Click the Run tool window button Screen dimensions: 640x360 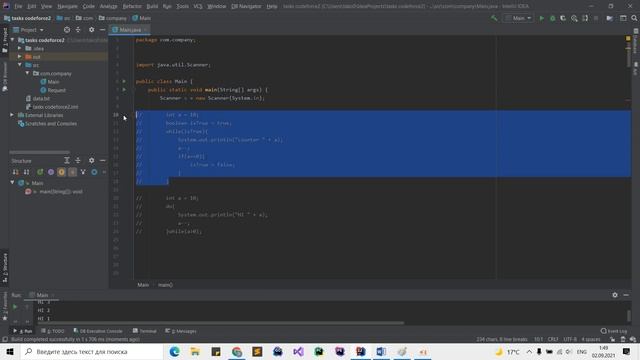[23, 331]
